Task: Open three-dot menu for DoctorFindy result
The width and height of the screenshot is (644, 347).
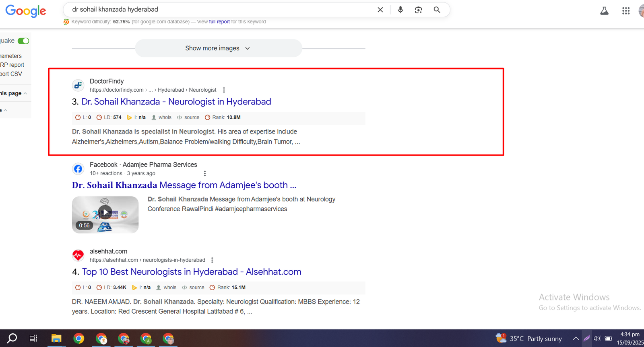Action: tap(224, 90)
